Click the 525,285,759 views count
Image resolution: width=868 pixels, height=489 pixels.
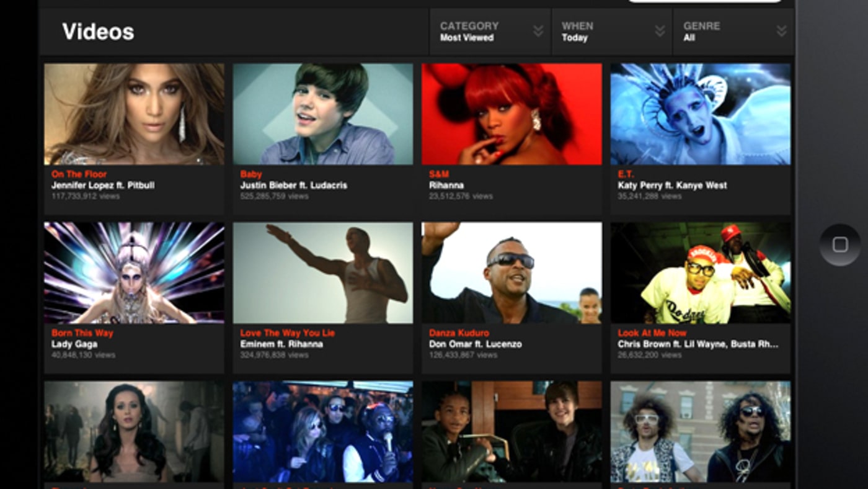click(274, 196)
